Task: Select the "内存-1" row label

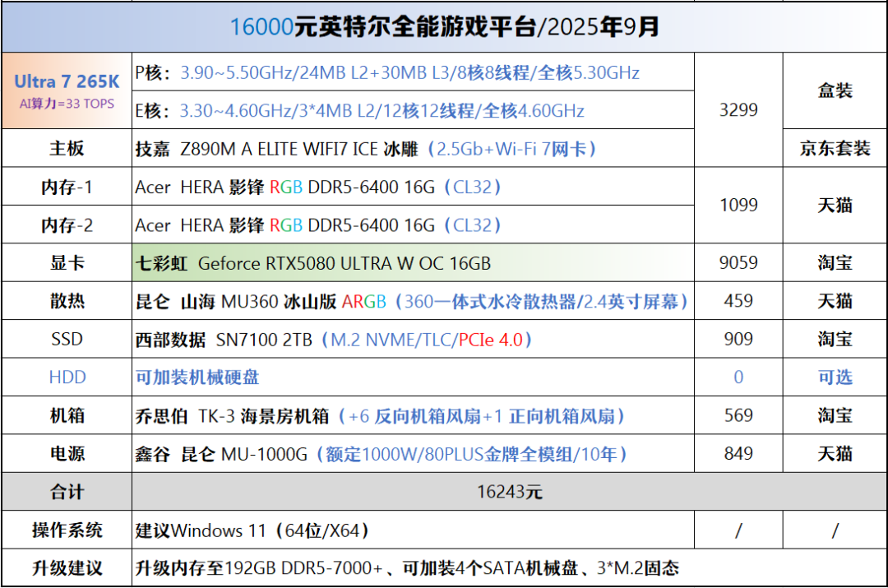Action: click(x=67, y=187)
